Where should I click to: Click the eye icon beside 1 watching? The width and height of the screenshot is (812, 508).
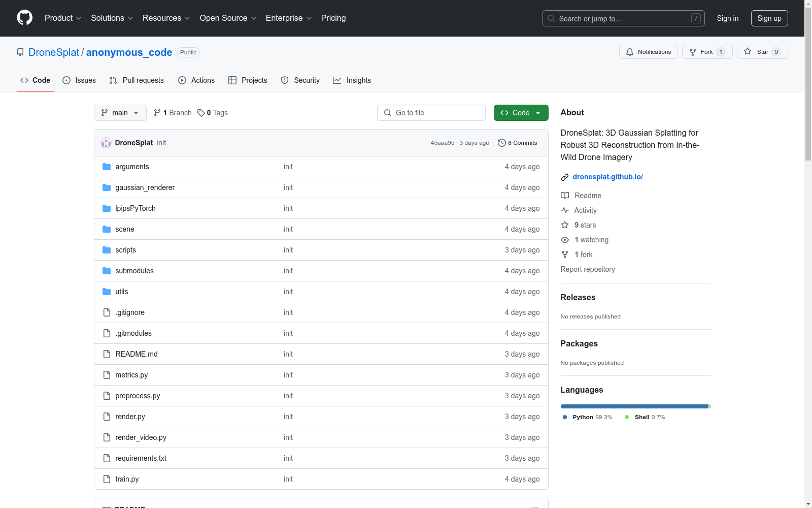pos(565,240)
